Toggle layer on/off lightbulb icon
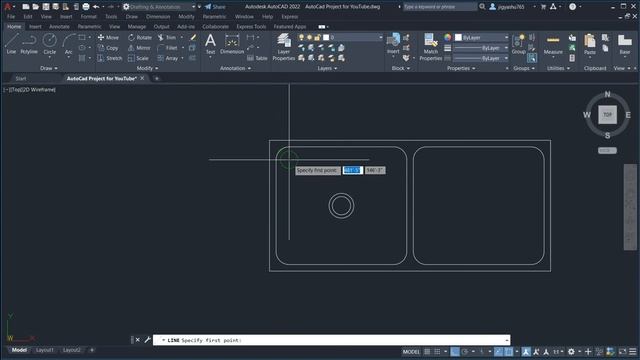This screenshot has height=360, width=640. coord(302,37)
